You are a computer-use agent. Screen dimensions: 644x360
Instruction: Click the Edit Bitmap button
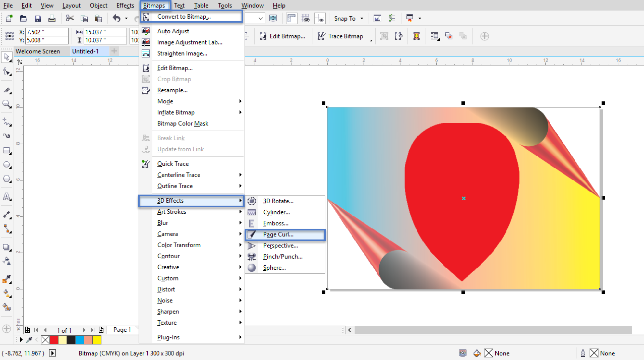(282, 36)
